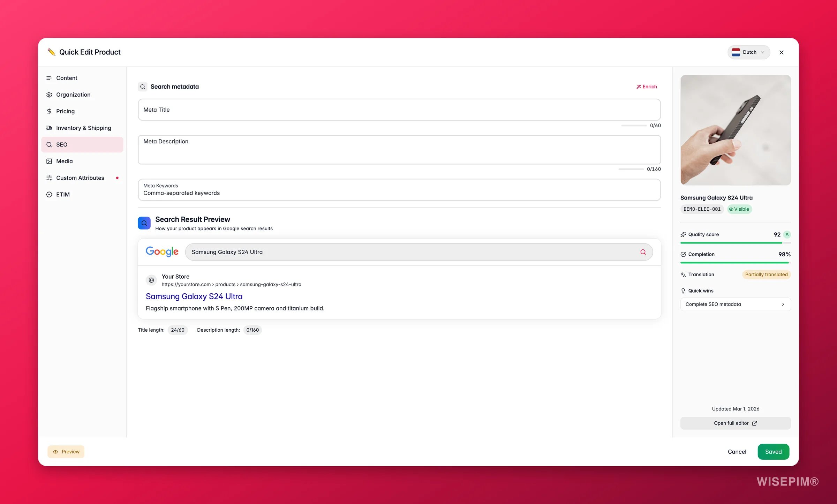Click the Enrich button
The image size is (837, 504).
pos(647,86)
